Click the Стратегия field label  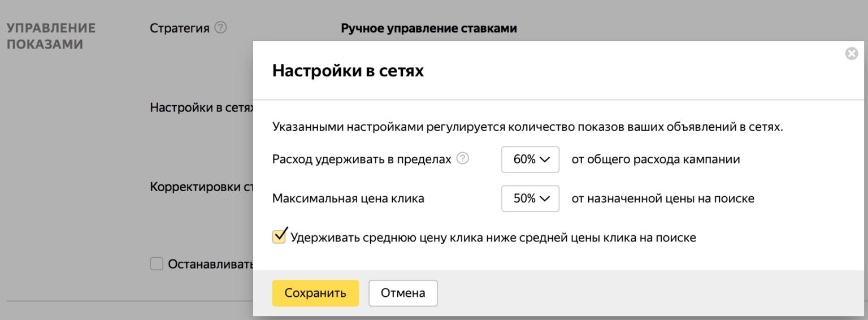(x=179, y=28)
